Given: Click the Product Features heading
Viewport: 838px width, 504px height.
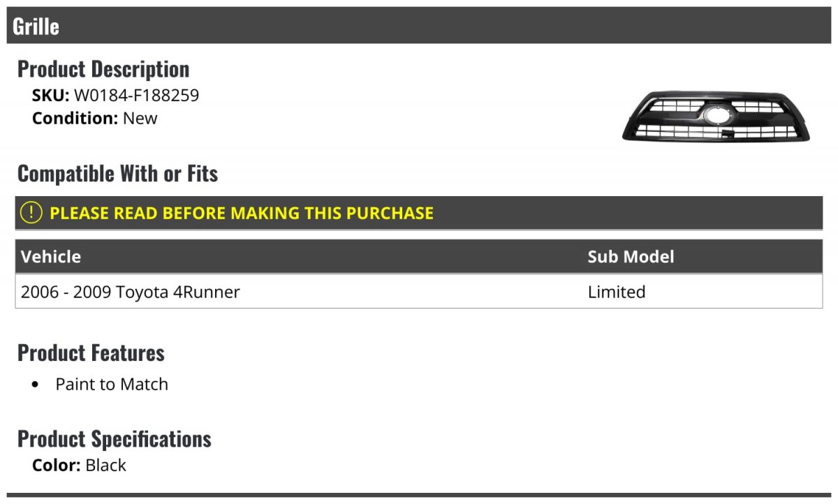Looking at the screenshot, I should coord(91,353).
